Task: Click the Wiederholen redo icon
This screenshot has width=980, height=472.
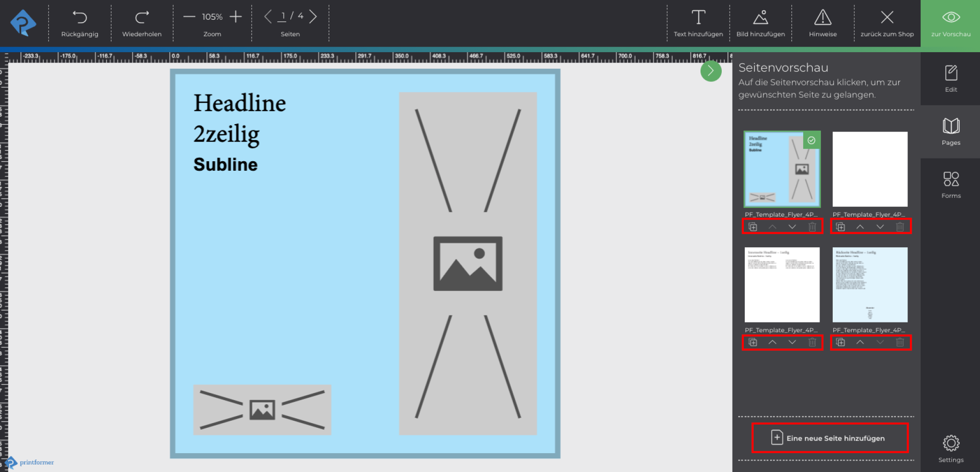Action: click(x=142, y=18)
